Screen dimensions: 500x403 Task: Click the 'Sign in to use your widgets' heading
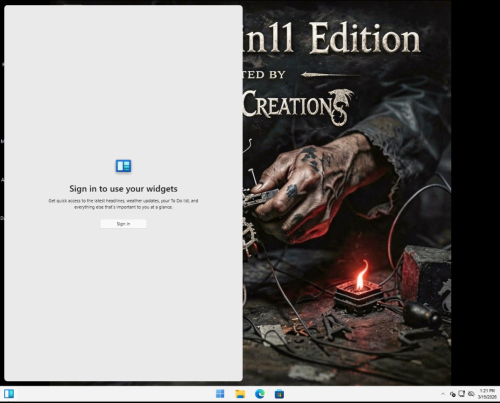click(123, 189)
